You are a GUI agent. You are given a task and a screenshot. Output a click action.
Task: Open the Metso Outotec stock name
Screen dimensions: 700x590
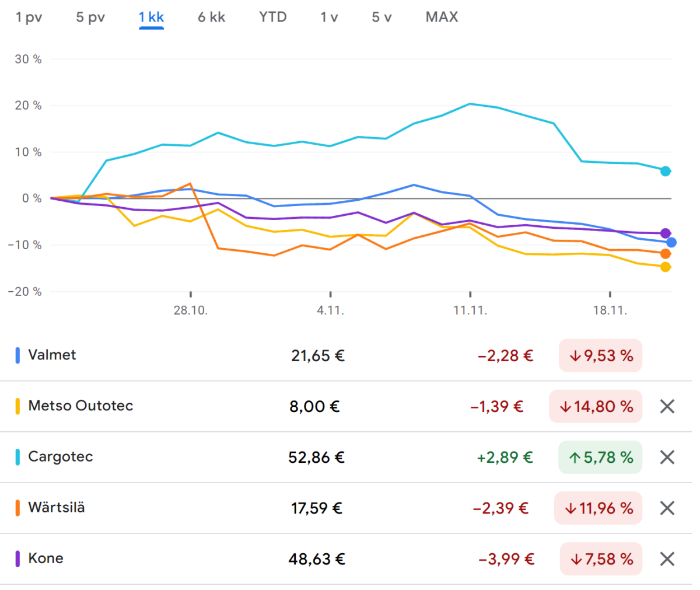coord(80,406)
